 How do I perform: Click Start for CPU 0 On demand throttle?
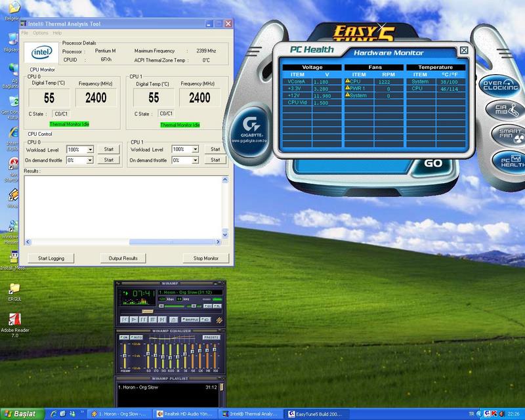[109, 159]
